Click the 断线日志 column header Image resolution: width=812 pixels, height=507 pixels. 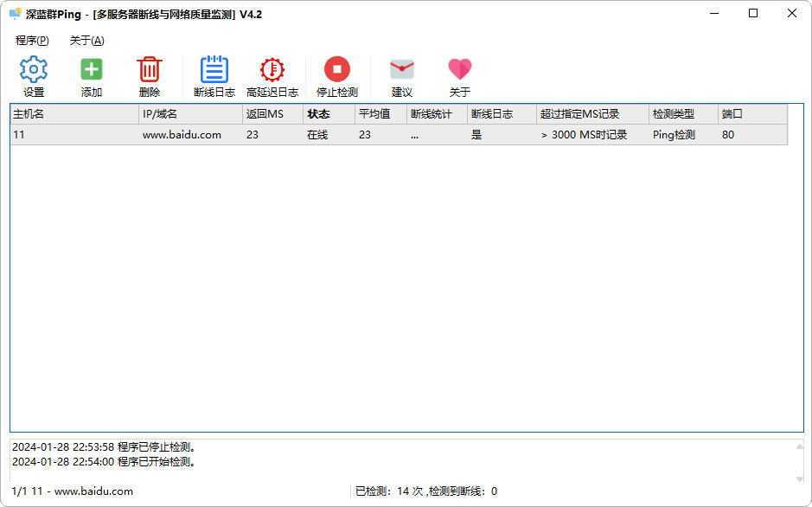point(502,114)
